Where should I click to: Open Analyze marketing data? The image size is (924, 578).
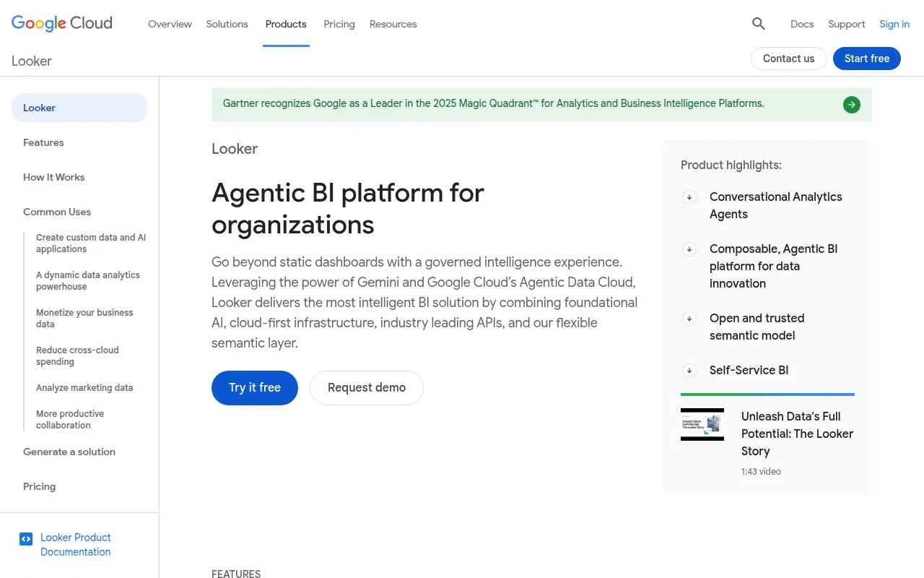click(x=84, y=387)
